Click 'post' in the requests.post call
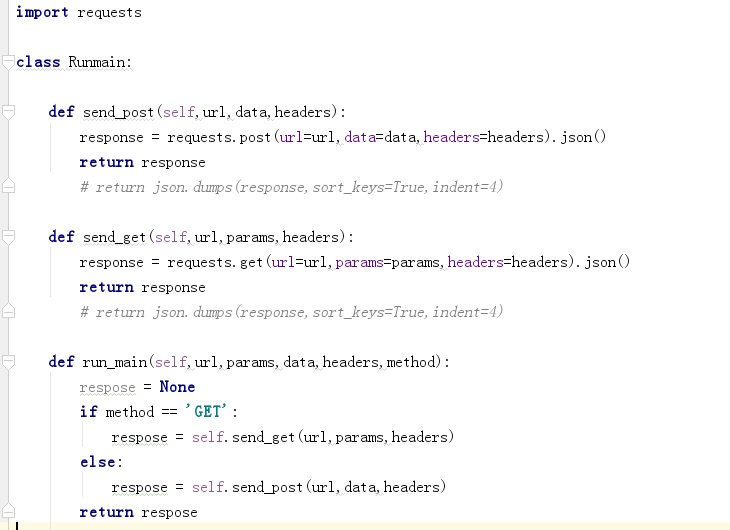The image size is (730, 530). click(x=255, y=138)
